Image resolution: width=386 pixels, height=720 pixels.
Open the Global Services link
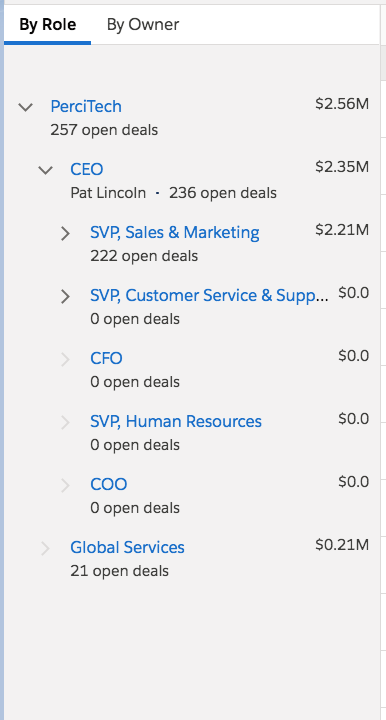[x=127, y=547]
